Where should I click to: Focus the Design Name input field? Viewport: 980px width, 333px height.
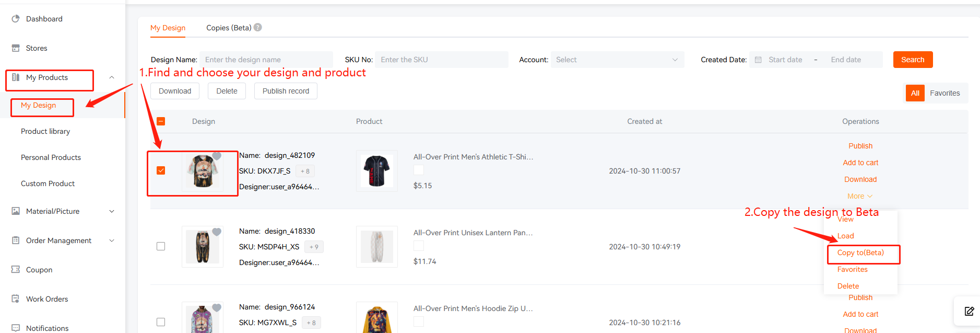coord(266,60)
